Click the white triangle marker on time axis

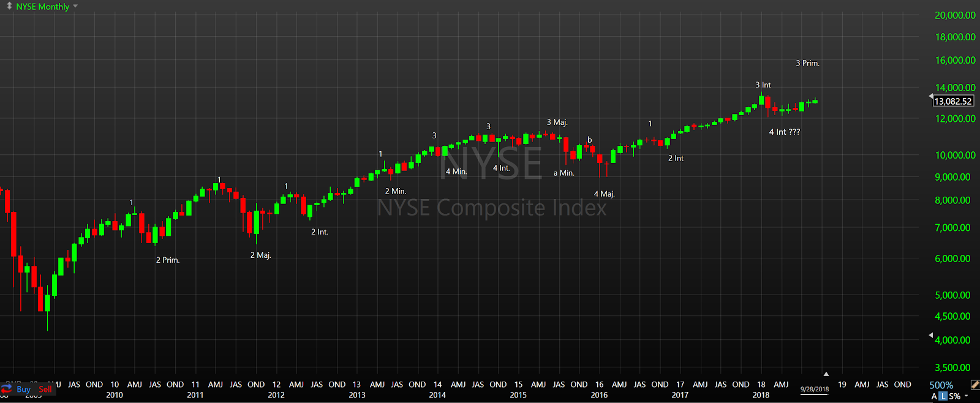[826, 374]
